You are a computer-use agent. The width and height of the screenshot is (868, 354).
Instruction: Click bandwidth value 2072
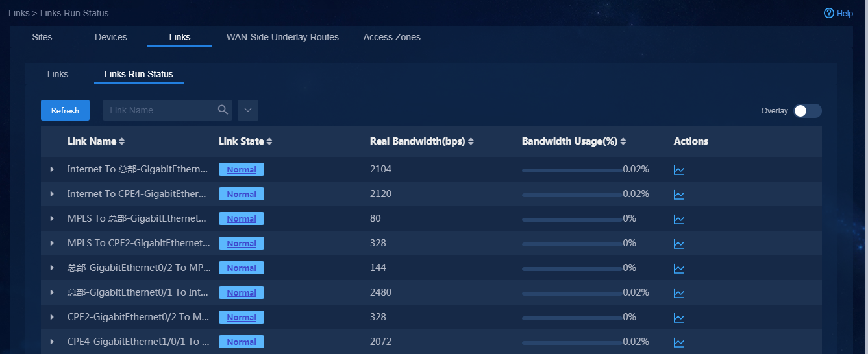(x=380, y=342)
